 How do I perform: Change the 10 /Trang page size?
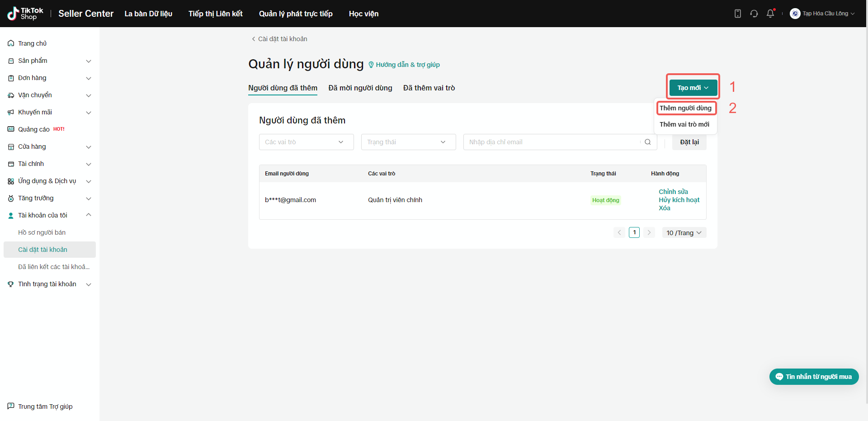(684, 233)
